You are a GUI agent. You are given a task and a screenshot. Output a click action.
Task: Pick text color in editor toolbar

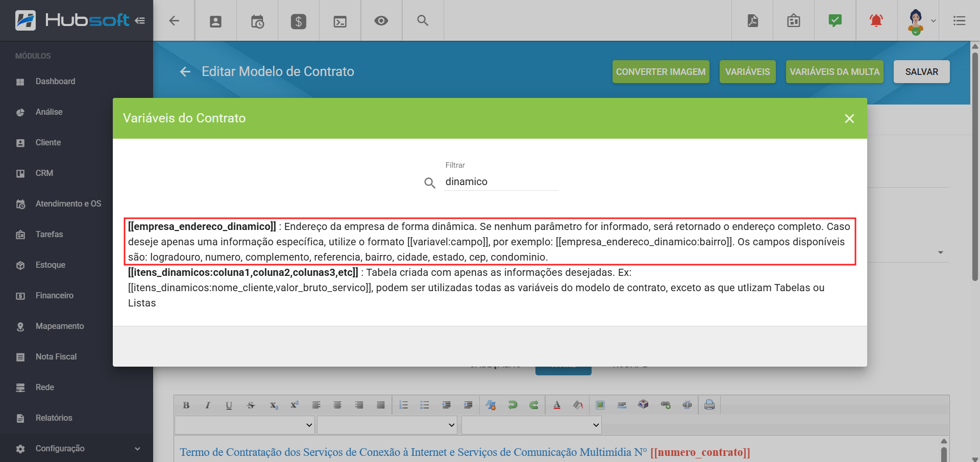coord(557,405)
